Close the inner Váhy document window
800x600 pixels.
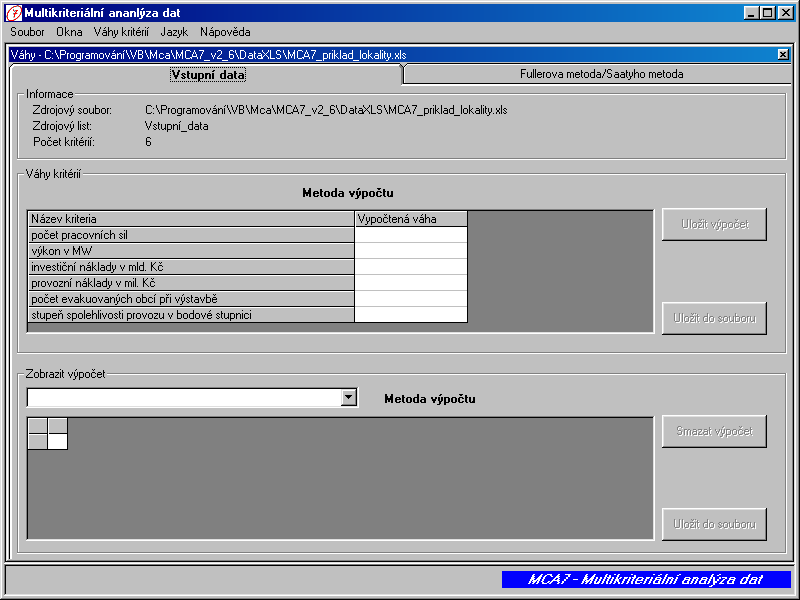(x=783, y=54)
